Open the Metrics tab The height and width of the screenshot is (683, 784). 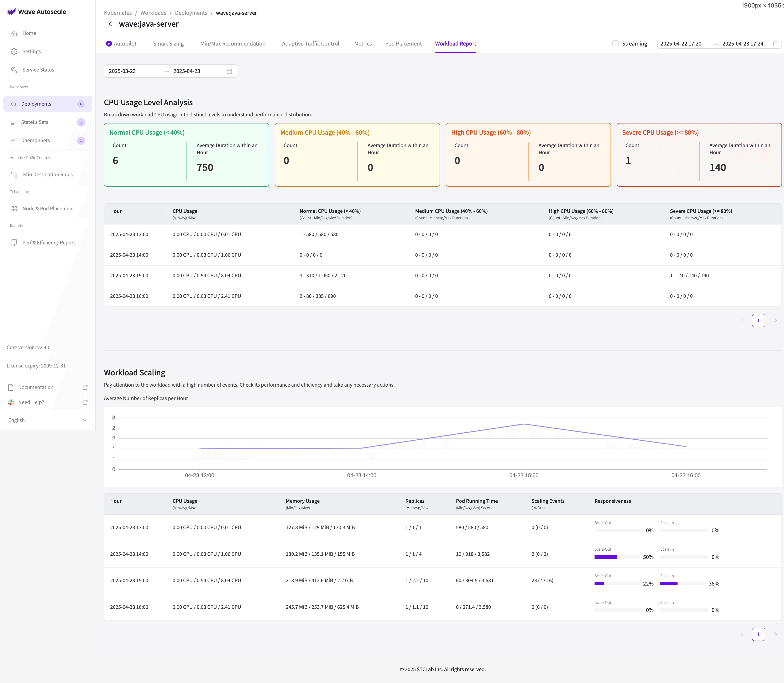point(363,44)
